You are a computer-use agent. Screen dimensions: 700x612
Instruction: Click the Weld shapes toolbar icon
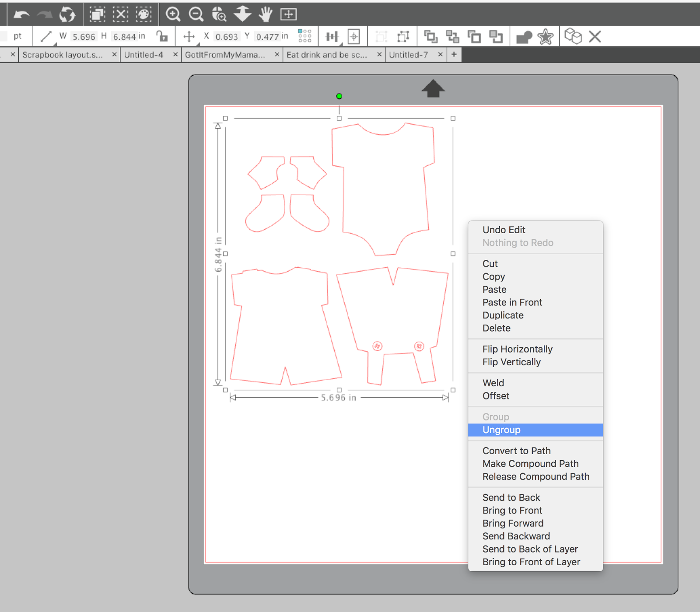[524, 38]
